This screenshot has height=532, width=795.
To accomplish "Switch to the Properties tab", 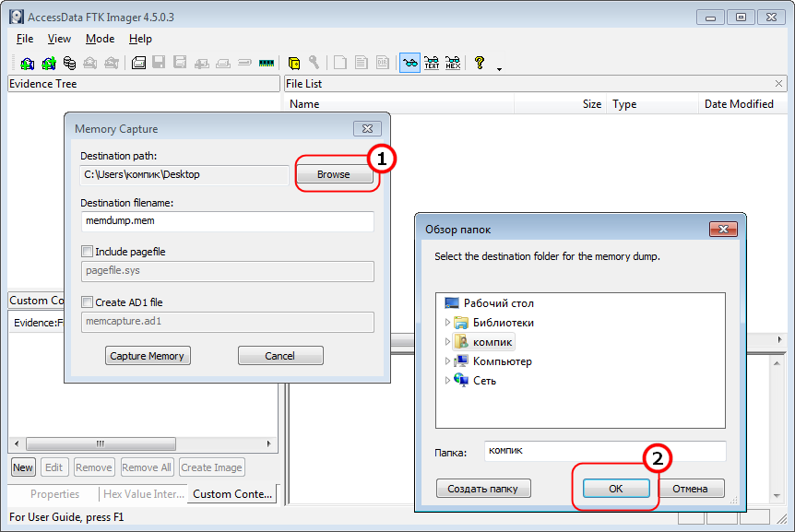I will [x=54, y=494].
